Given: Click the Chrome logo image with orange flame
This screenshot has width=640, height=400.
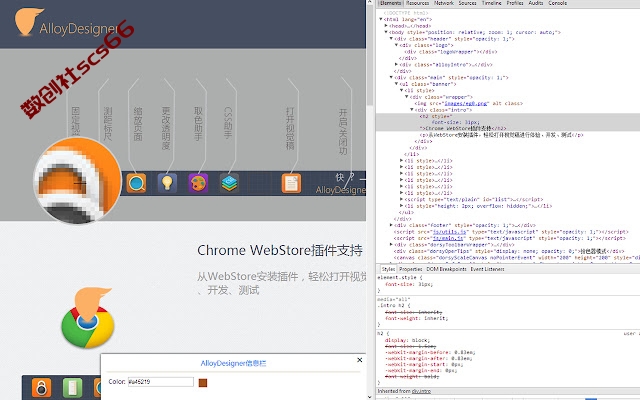Looking at the screenshot, I should coord(87,318).
